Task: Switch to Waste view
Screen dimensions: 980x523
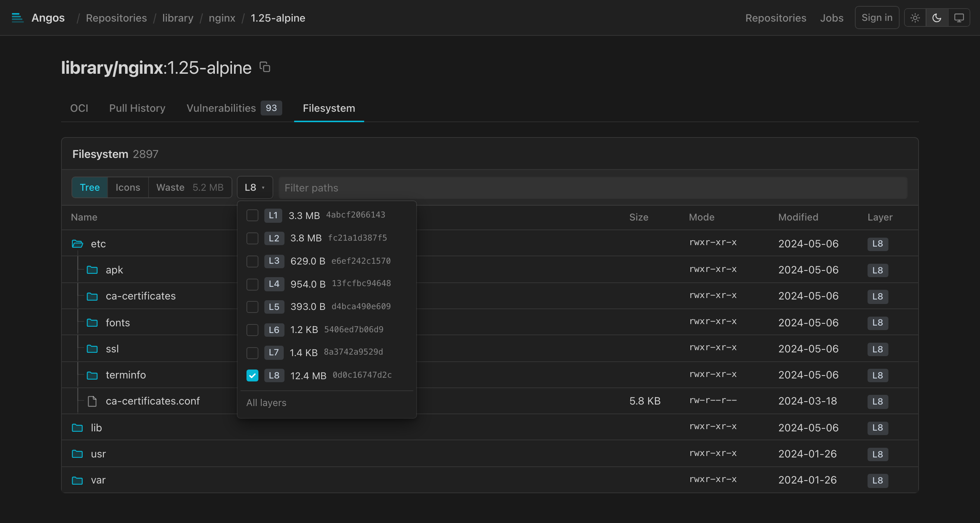Action: [190, 187]
